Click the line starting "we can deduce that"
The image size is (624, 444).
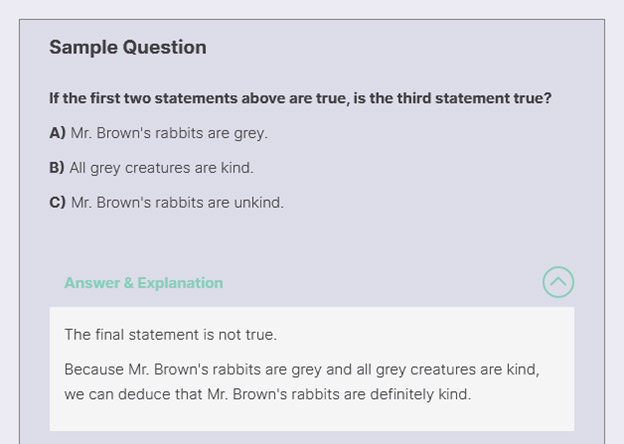click(x=267, y=394)
